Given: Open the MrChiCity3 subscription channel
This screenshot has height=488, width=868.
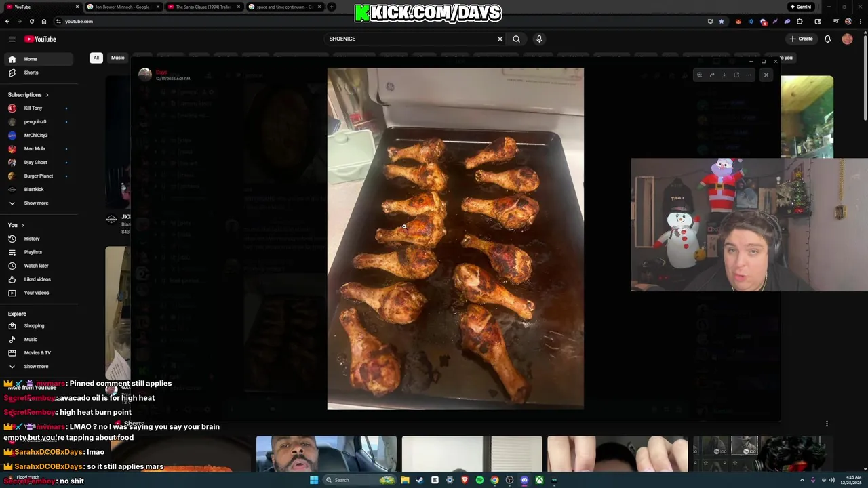Looking at the screenshot, I should [39, 136].
